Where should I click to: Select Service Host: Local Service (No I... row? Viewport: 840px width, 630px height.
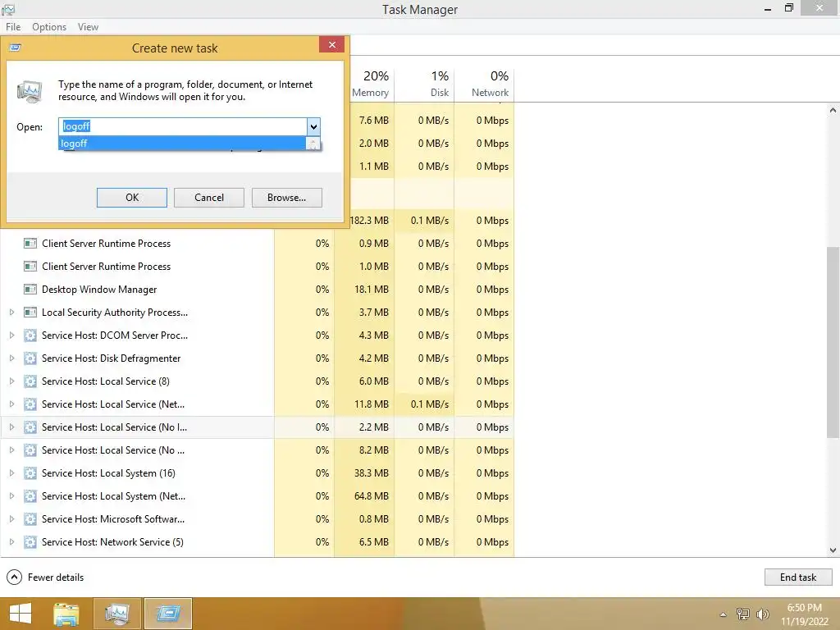tap(257, 427)
